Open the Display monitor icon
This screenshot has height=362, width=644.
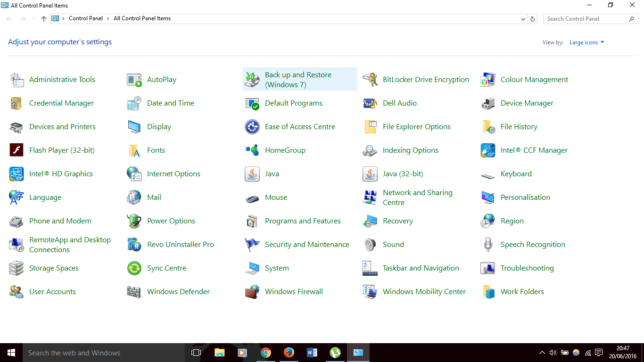pyautogui.click(x=134, y=127)
